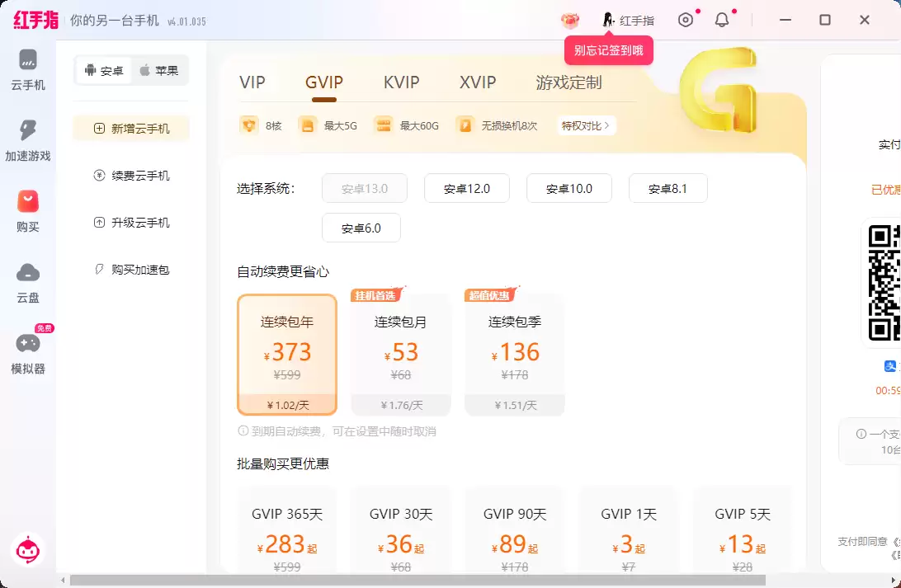Click the scrollbar left arrow

click(x=64, y=581)
